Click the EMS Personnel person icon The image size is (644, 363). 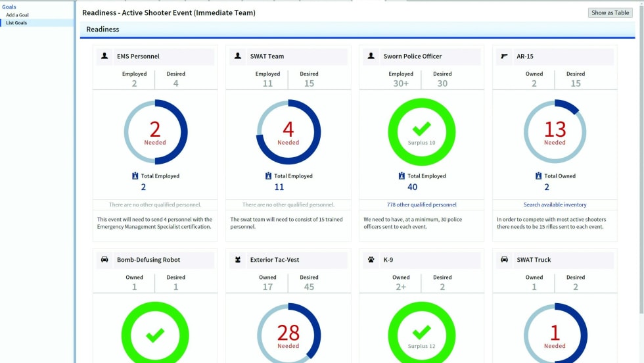point(104,57)
